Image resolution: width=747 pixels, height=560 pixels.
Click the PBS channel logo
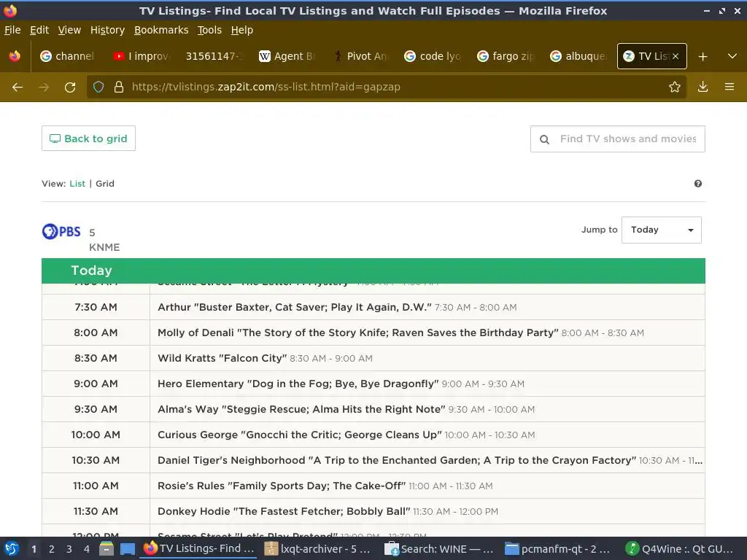[x=61, y=231]
